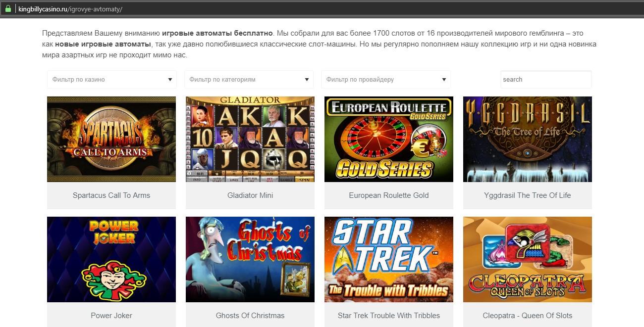Click the 'Ghosts Of Christmas' title link
This screenshot has height=327, width=644.
[250, 316]
